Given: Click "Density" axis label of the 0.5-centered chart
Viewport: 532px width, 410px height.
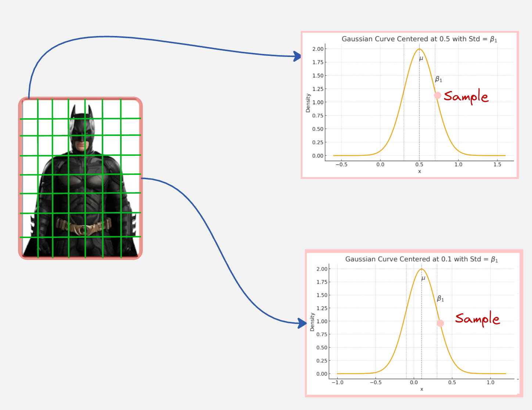Looking at the screenshot, I should 308,103.
